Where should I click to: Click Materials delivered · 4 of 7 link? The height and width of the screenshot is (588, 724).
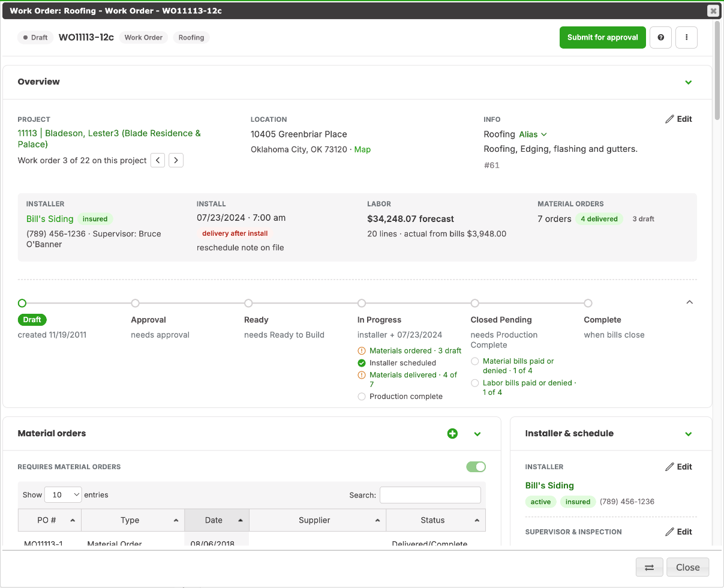coord(413,379)
